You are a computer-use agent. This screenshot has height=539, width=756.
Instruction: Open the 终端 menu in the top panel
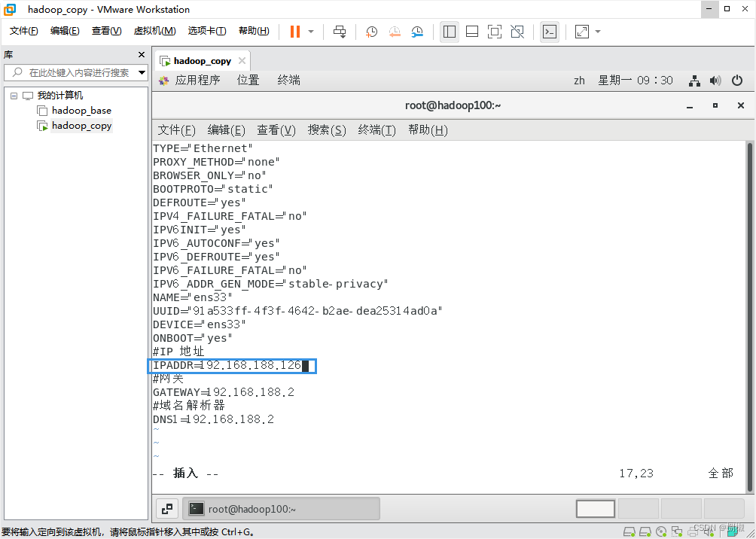289,80
